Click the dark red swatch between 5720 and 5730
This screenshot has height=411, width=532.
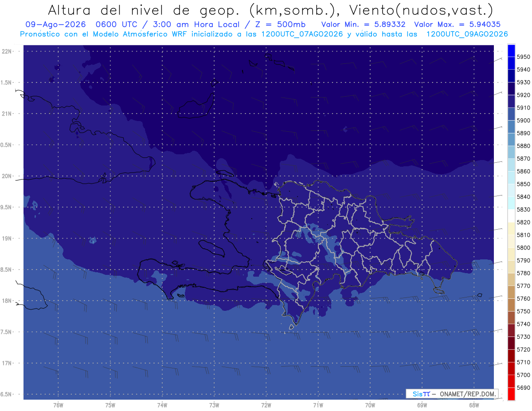click(511, 343)
